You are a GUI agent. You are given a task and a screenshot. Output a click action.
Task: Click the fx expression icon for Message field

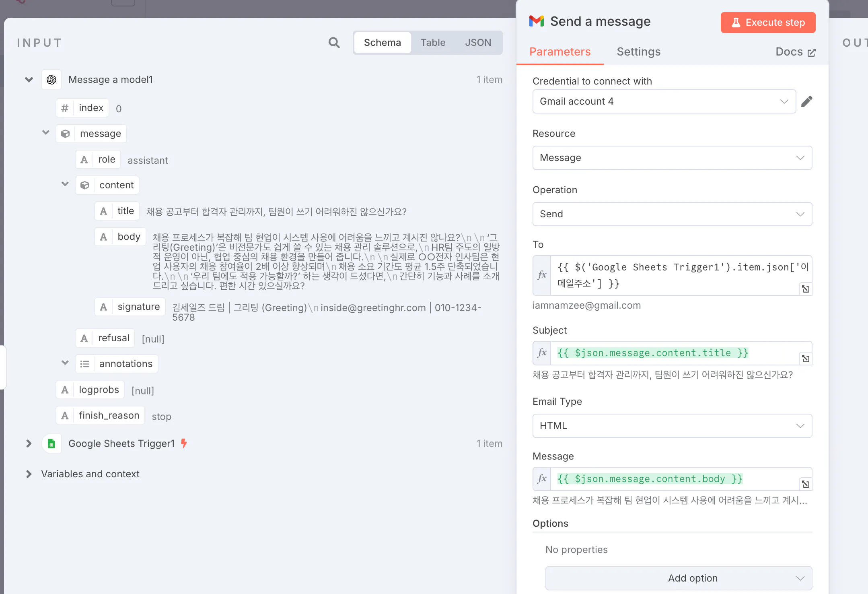[542, 479]
